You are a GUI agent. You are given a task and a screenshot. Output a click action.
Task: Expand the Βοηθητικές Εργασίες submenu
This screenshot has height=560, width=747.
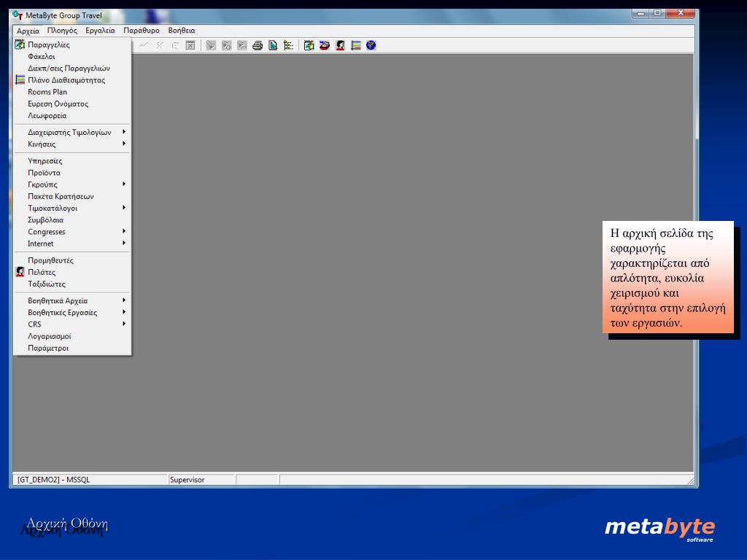point(72,313)
